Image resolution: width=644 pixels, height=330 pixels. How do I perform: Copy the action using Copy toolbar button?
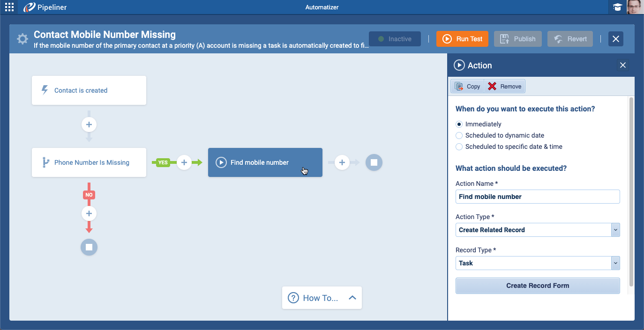(x=467, y=87)
